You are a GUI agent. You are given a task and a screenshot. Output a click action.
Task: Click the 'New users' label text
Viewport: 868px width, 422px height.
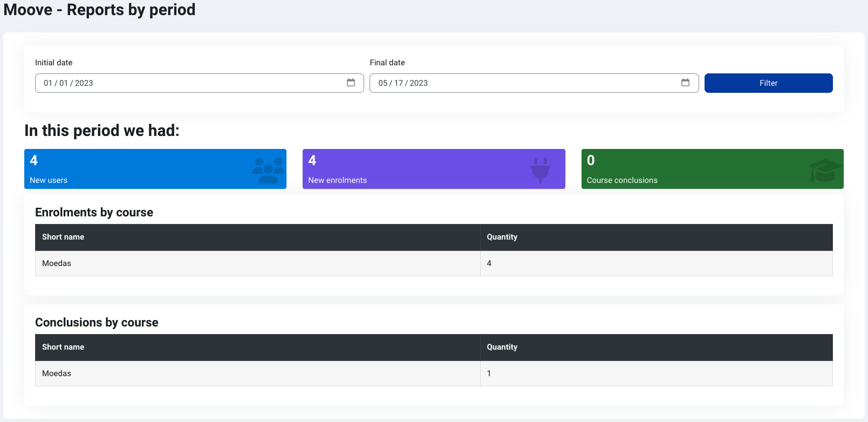(x=49, y=180)
